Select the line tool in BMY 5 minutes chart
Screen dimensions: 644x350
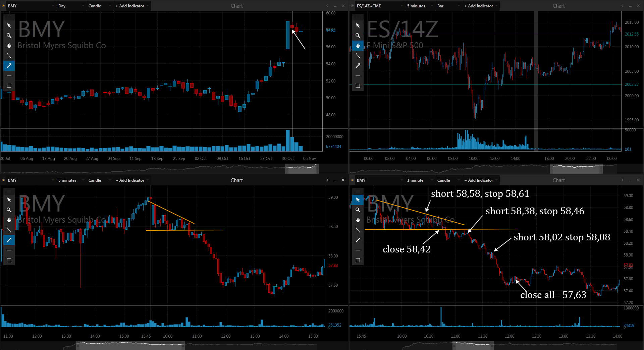(x=9, y=230)
